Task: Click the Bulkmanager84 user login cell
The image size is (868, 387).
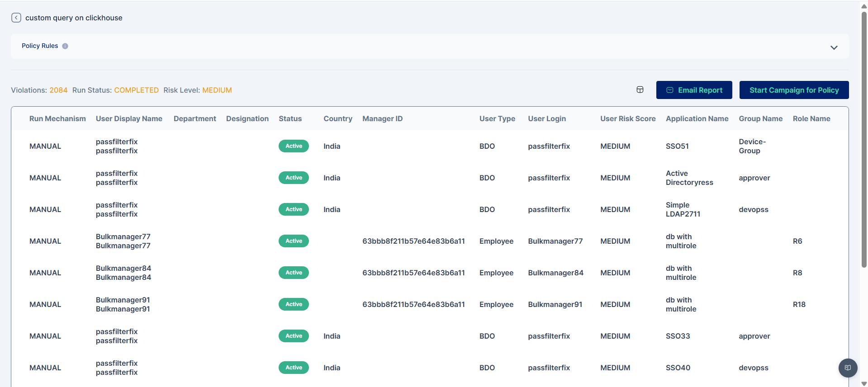Action: [555, 273]
